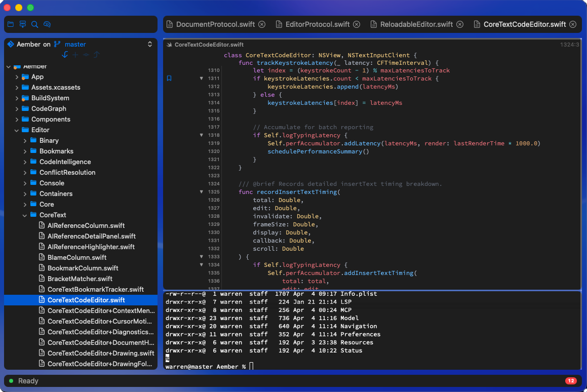Select the search magnifier icon in the sidebar
The width and height of the screenshot is (587, 392).
click(x=34, y=24)
